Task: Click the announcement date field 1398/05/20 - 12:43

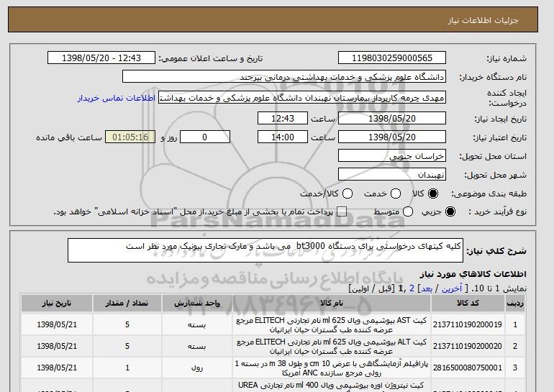Action: coord(101,58)
